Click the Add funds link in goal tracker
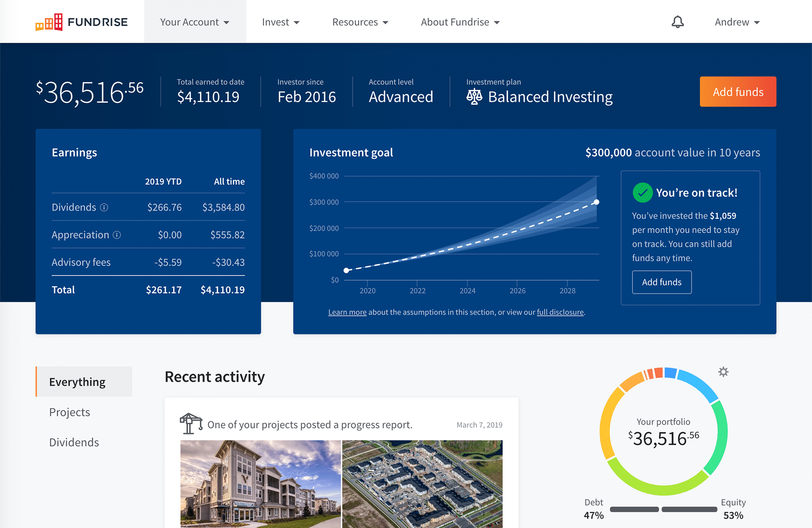The image size is (812, 528). coord(662,281)
